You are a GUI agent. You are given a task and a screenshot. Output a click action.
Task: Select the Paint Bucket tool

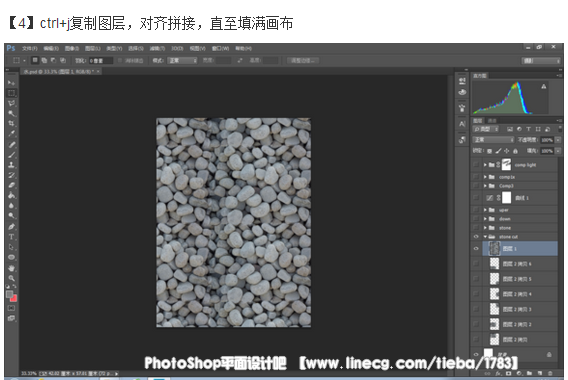(11, 196)
